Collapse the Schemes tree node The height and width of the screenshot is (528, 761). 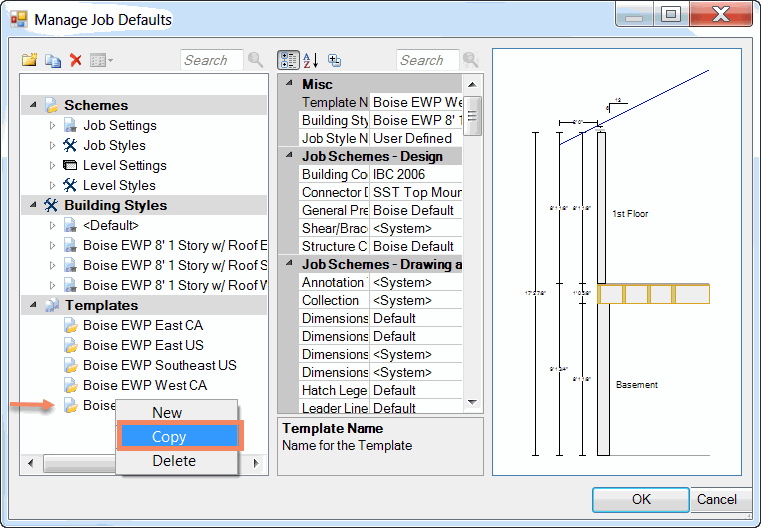point(33,105)
